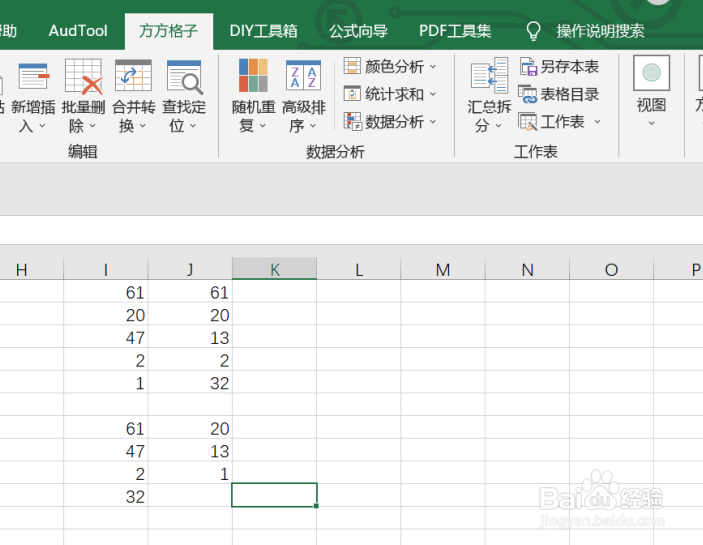Click the 另存本表 icon
Image resolution: width=703 pixels, height=545 pixels.
[x=528, y=66]
